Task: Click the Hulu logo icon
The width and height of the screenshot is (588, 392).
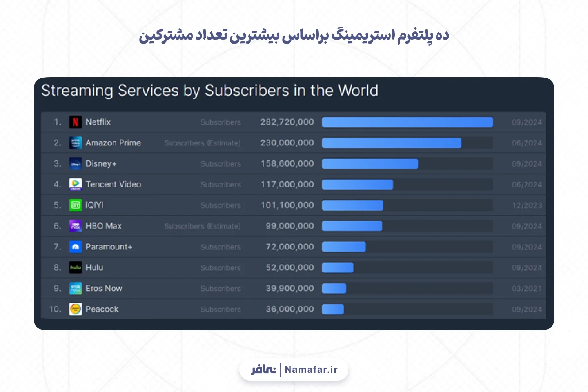Action: pyautogui.click(x=75, y=267)
